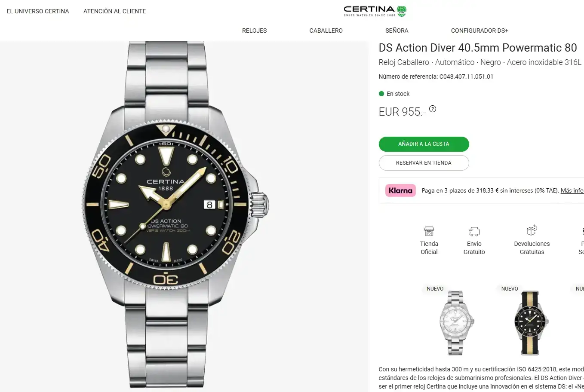This screenshot has width=584, height=392.
Task: Click the price info question mark icon
Action: [433, 109]
